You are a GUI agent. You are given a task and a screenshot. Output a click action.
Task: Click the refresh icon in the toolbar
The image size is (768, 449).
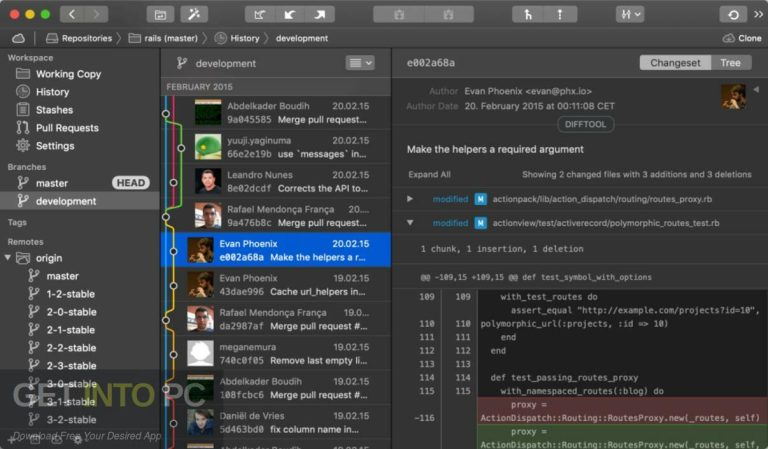tap(734, 14)
